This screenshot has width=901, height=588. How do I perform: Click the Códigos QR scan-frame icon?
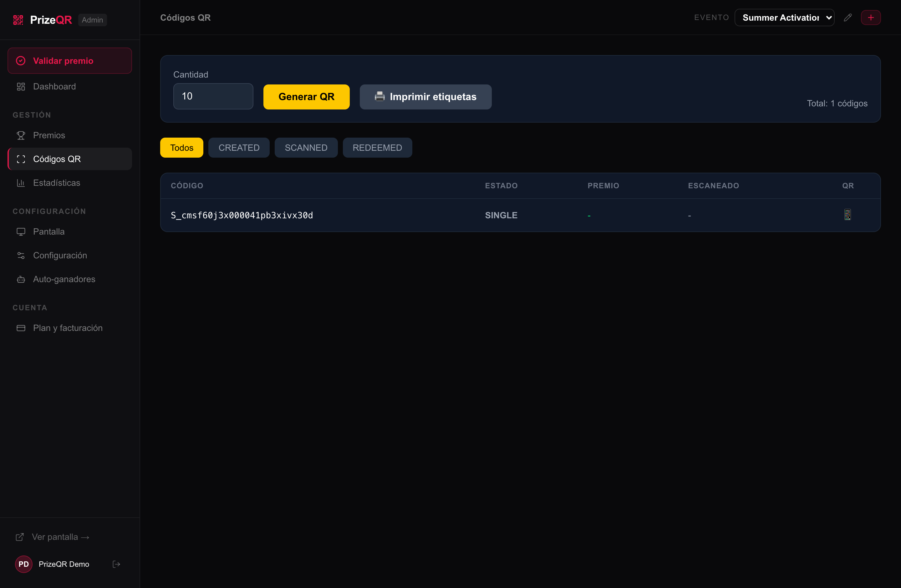click(x=21, y=159)
